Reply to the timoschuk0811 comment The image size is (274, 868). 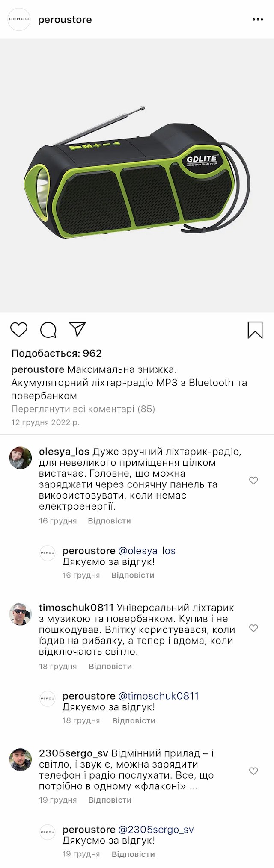pos(110,666)
